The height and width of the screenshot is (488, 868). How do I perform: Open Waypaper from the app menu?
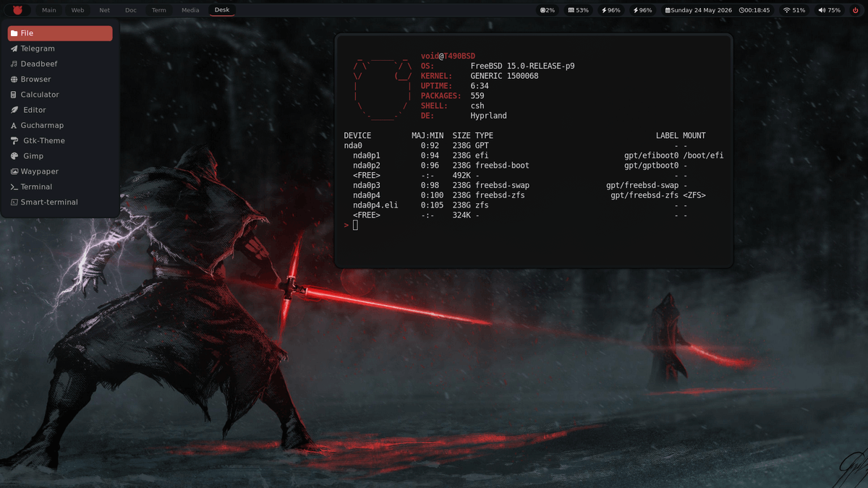[60, 171]
